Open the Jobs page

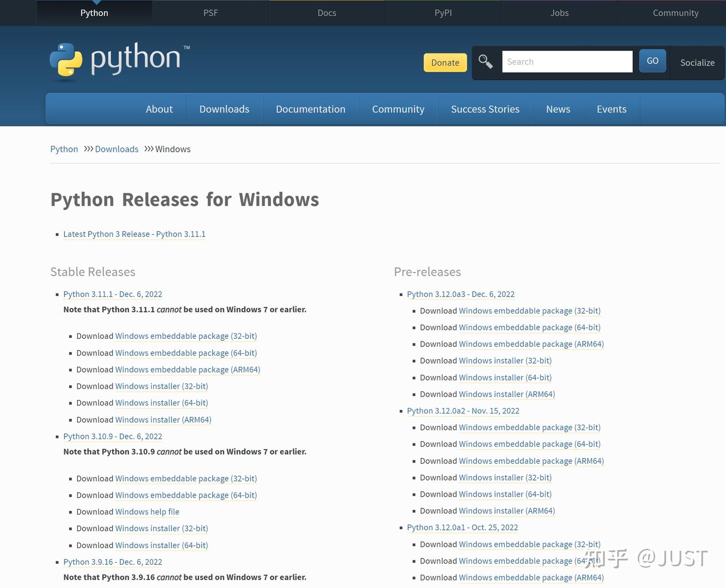point(559,13)
